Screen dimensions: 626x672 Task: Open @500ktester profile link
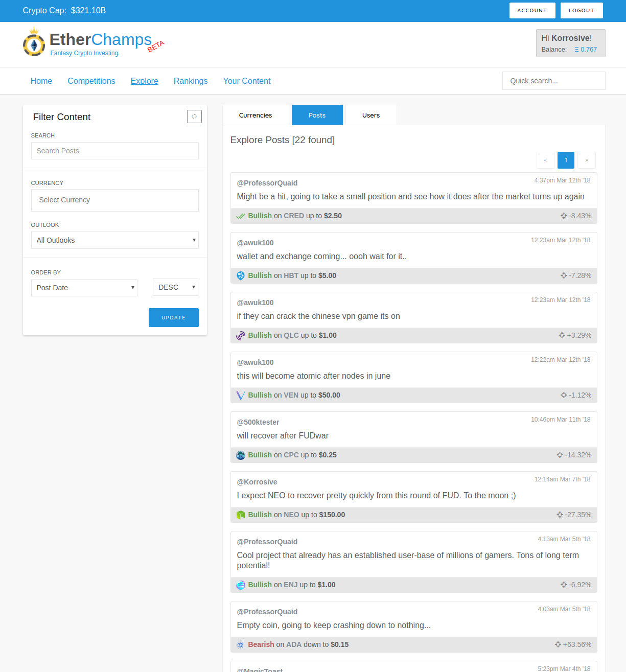(258, 422)
